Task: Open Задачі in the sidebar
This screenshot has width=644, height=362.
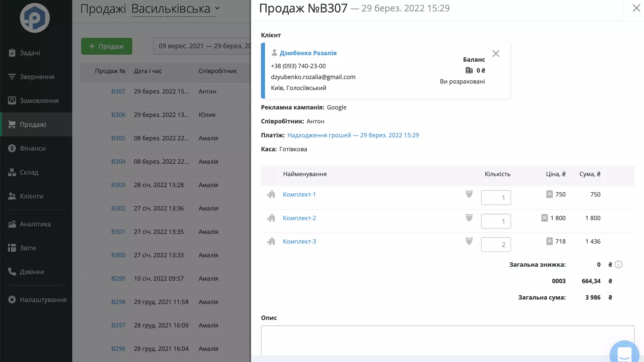Action: pos(36,53)
